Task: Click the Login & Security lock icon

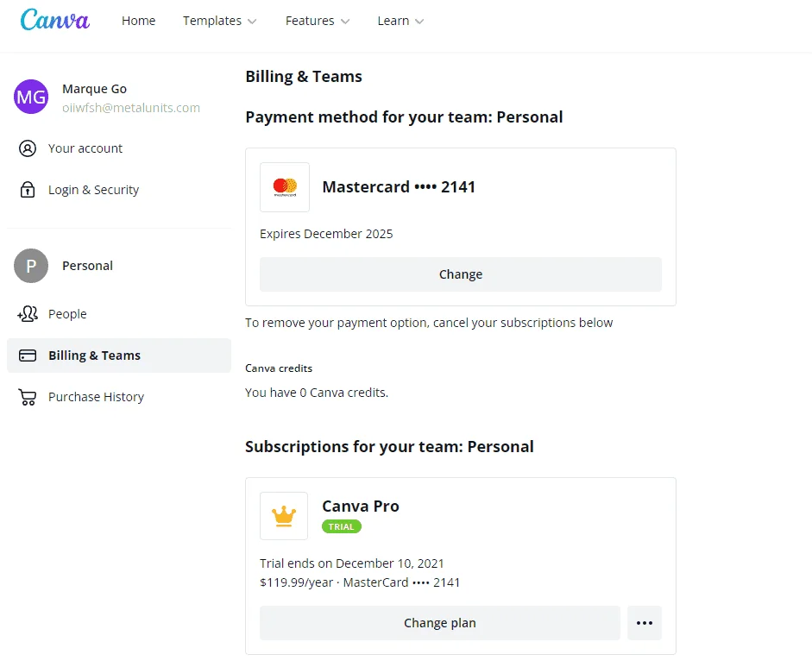Action: [28, 190]
